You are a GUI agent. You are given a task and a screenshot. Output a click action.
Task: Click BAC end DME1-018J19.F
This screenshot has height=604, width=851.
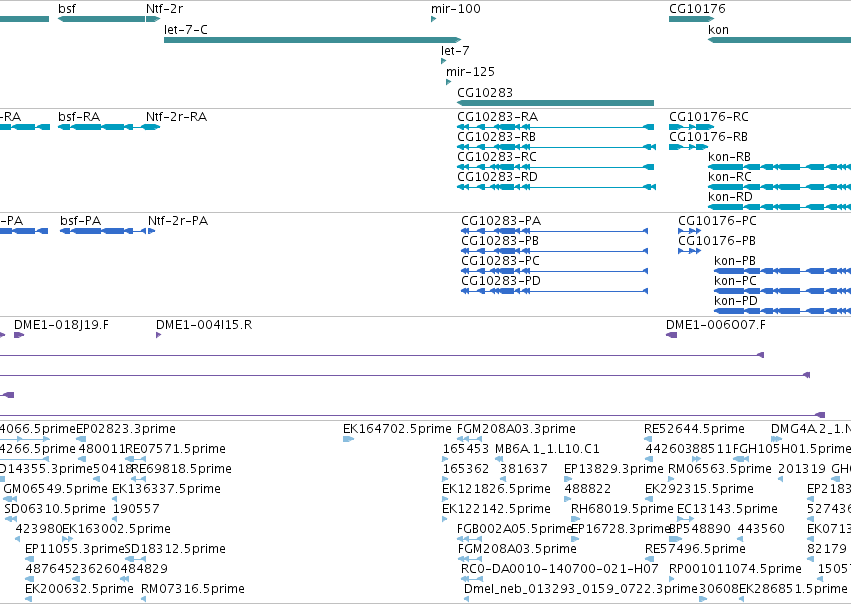click(61, 325)
